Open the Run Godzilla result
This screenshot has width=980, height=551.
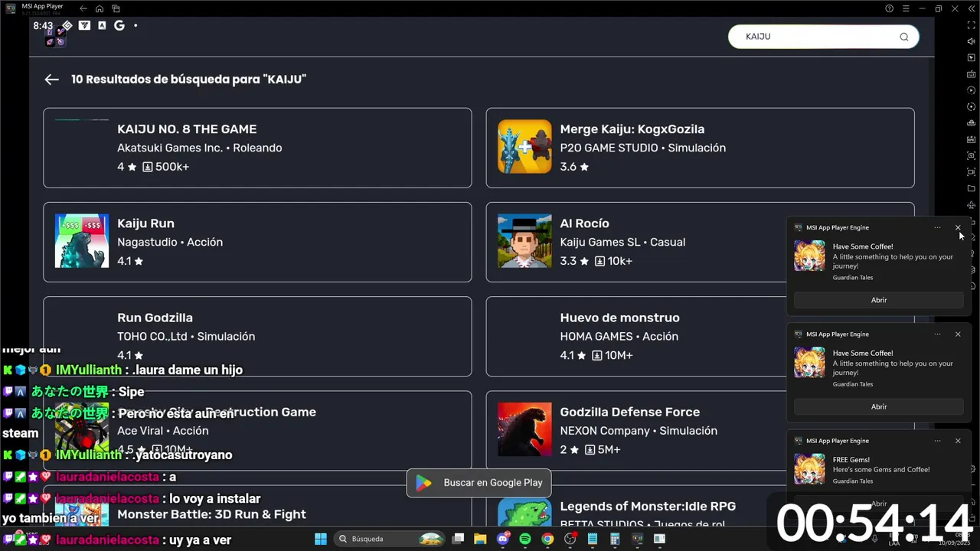tap(257, 336)
